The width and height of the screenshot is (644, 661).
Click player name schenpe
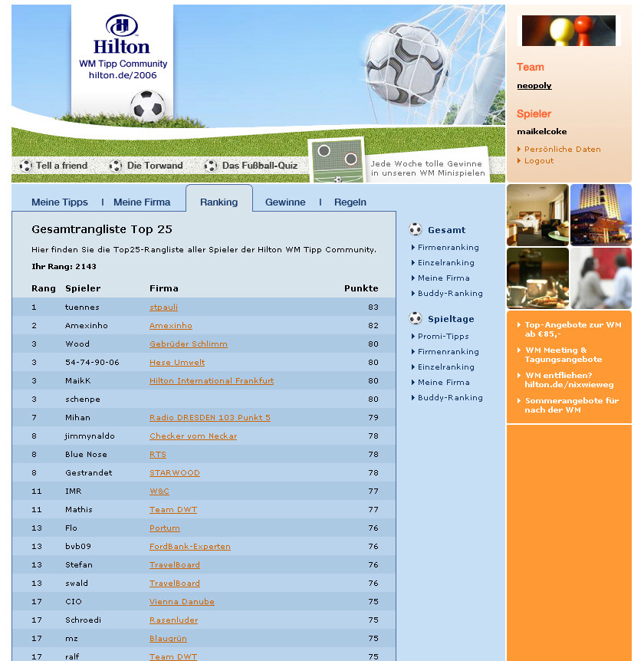click(x=83, y=400)
